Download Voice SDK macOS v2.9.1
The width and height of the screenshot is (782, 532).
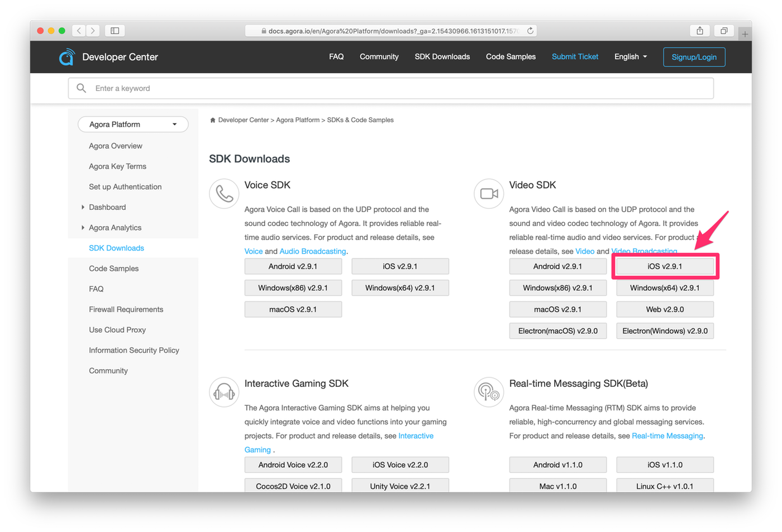pos(293,309)
